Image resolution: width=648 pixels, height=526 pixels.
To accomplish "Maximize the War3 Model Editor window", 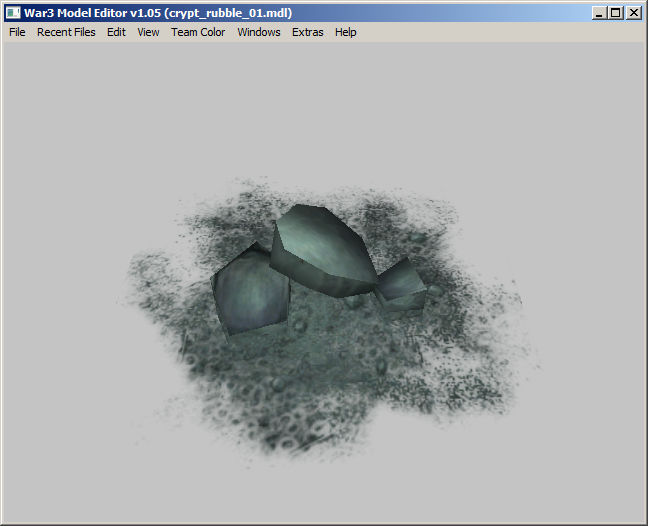I will coord(616,13).
